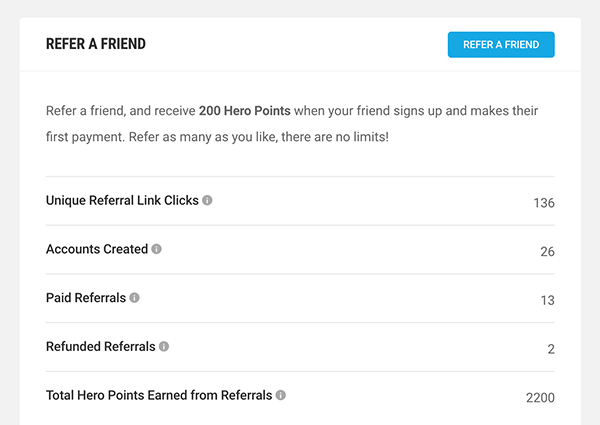This screenshot has width=600, height=425.
Task: Open the Accounts Created info tooltip icon
Action: click(x=157, y=249)
